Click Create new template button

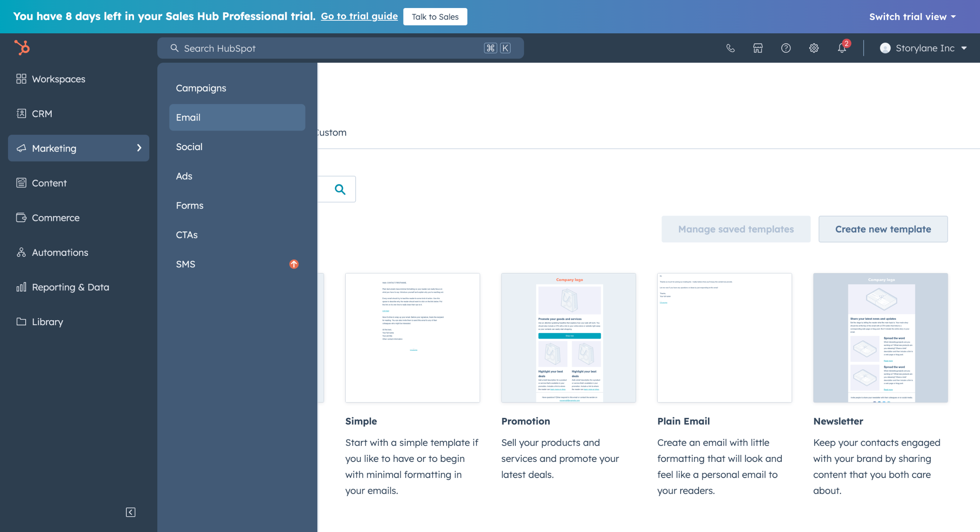click(x=883, y=229)
